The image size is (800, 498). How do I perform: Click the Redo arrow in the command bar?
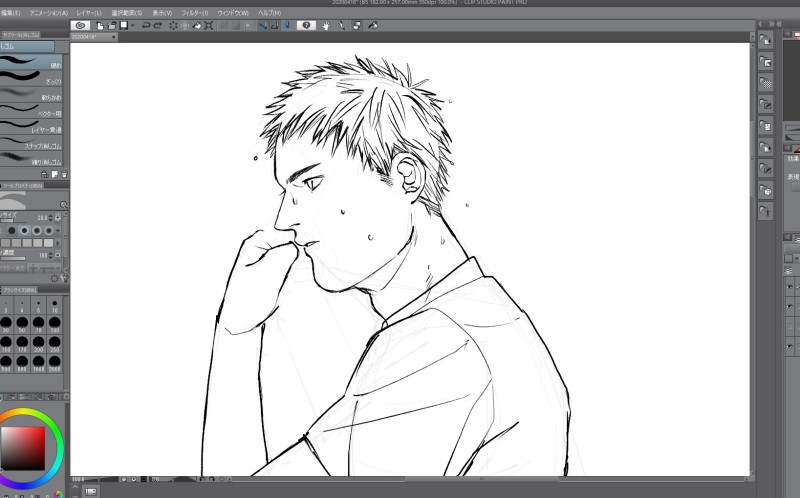coord(159,25)
